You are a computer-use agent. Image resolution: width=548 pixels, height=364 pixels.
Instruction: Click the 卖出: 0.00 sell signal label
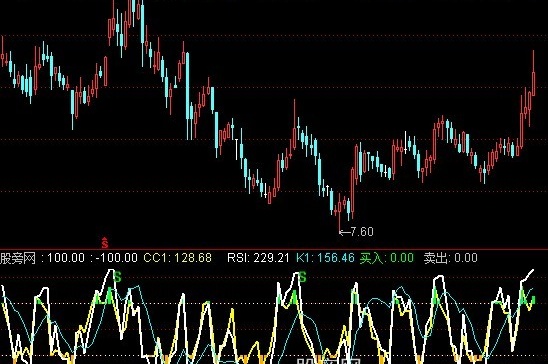click(x=450, y=258)
